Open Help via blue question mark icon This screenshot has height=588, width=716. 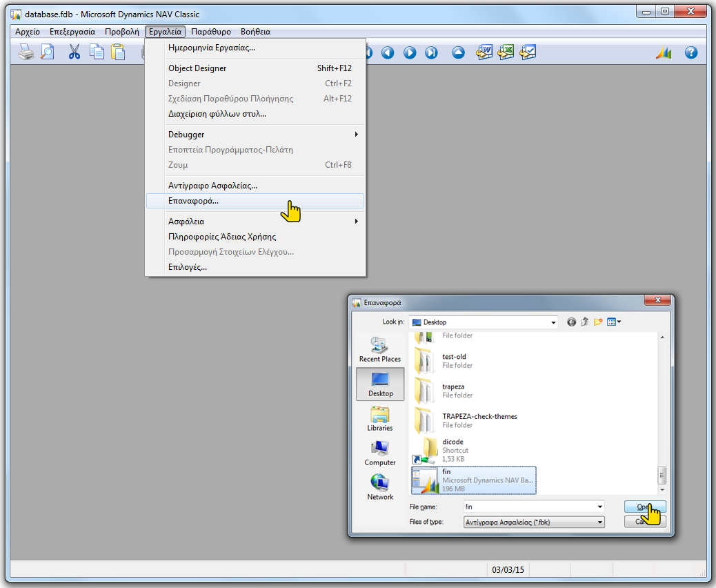(x=691, y=52)
